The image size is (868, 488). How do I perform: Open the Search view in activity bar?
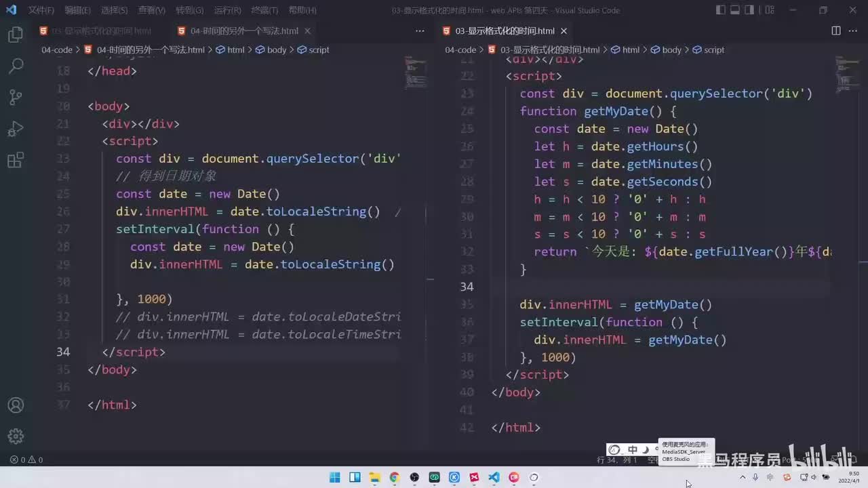click(16, 66)
